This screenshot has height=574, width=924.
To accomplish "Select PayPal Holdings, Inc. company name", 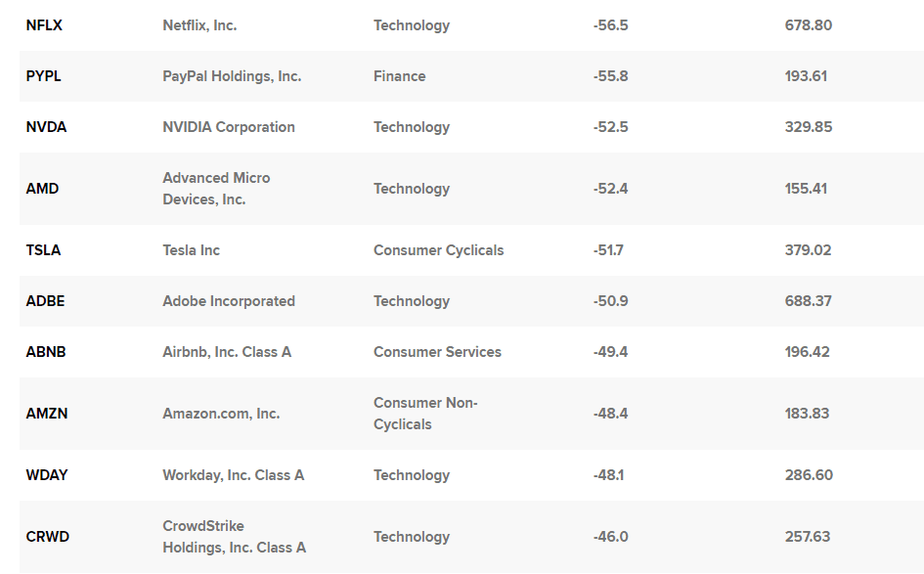I will (232, 76).
